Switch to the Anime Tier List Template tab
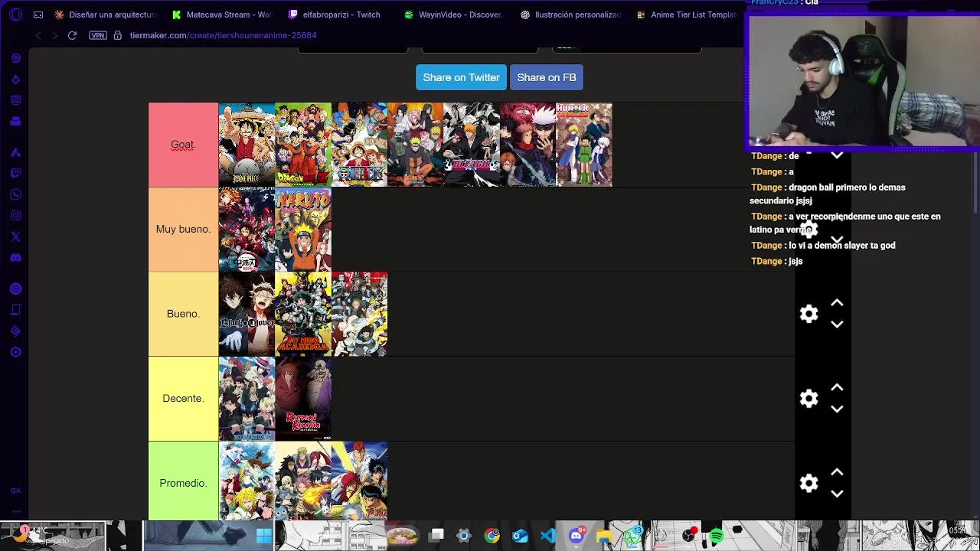Image resolution: width=980 pixels, height=551 pixels. (687, 15)
